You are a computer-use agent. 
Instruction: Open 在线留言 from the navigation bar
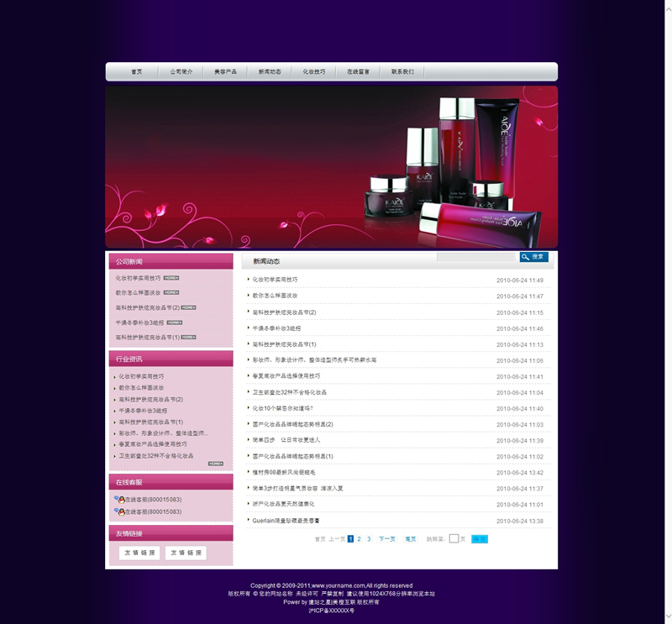coord(358,72)
